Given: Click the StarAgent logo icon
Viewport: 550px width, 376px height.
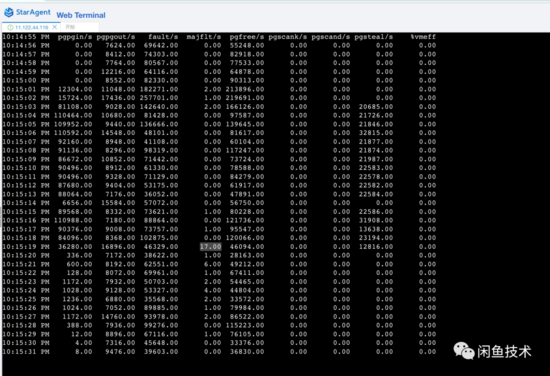Looking at the screenshot, I should click(9, 12).
